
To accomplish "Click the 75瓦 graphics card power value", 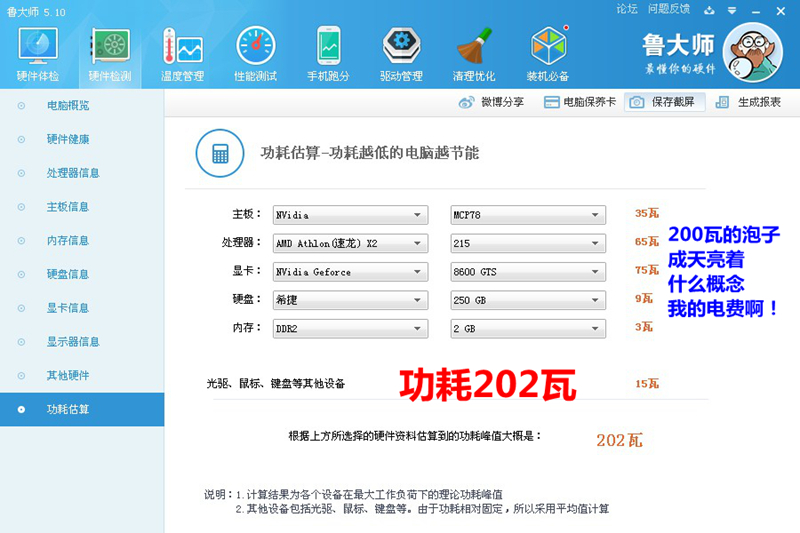I will coord(647,270).
